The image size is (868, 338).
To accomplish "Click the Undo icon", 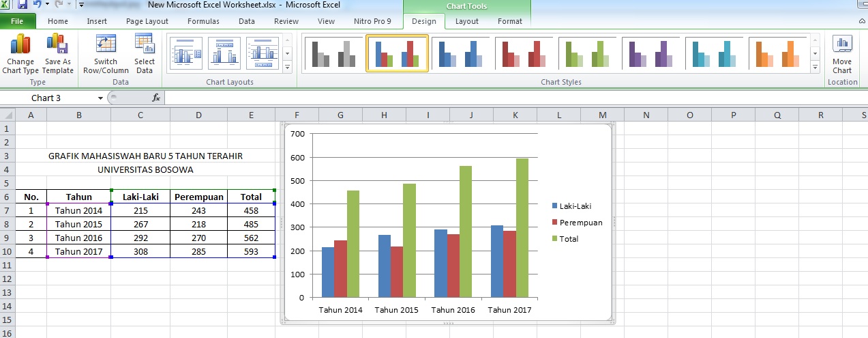I will coord(37,5).
